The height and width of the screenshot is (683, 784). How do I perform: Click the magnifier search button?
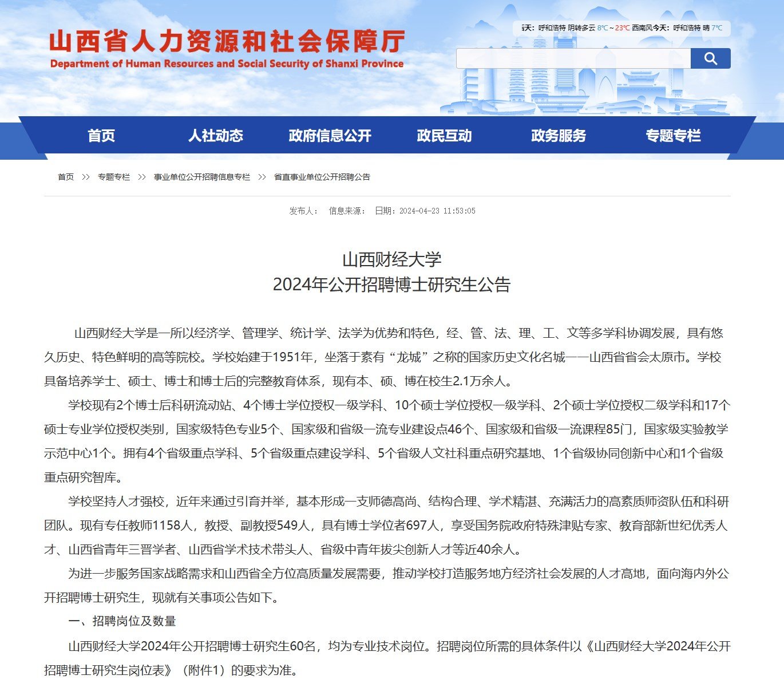[x=710, y=58]
